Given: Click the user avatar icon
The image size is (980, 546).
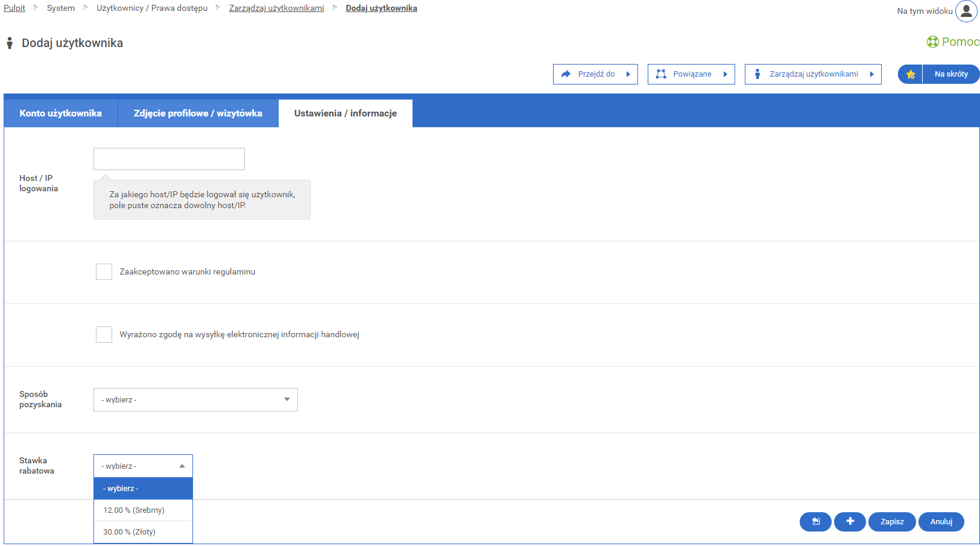Looking at the screenshot, I should [x=966, y=11].
